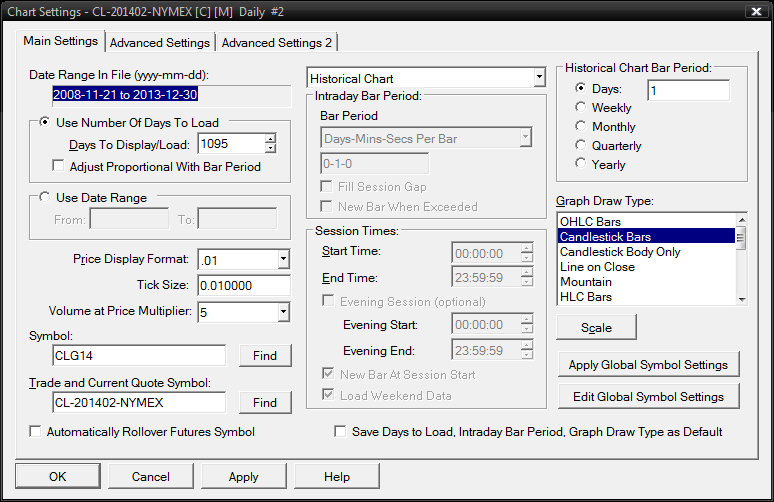The height and width of the screenshot is (502, 774).
Task: Click the Trade and Current Quote Symbol field
Action: pos(139,402)
